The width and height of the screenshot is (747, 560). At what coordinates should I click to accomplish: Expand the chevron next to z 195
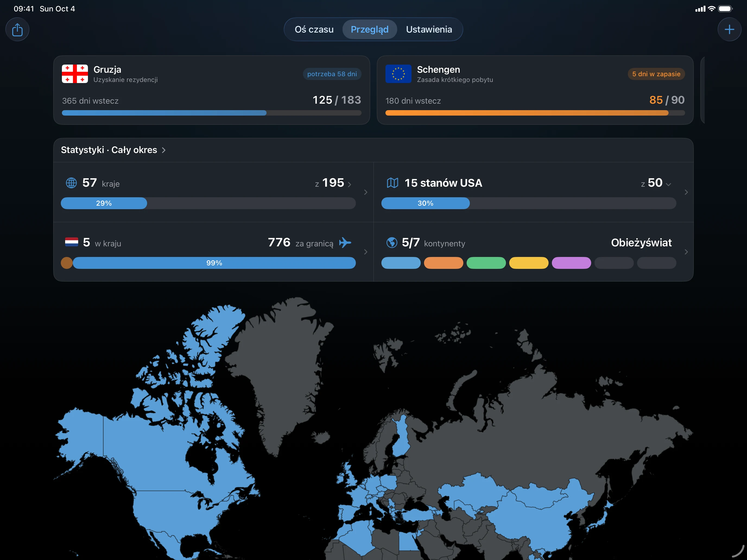350,184
